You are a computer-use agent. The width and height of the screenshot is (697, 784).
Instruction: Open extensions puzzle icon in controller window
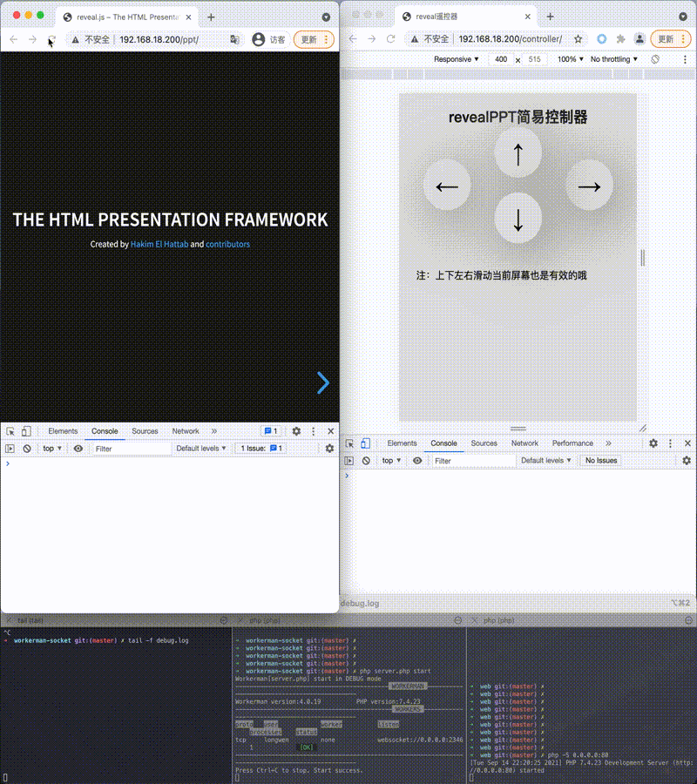click(x=621, y=39)
